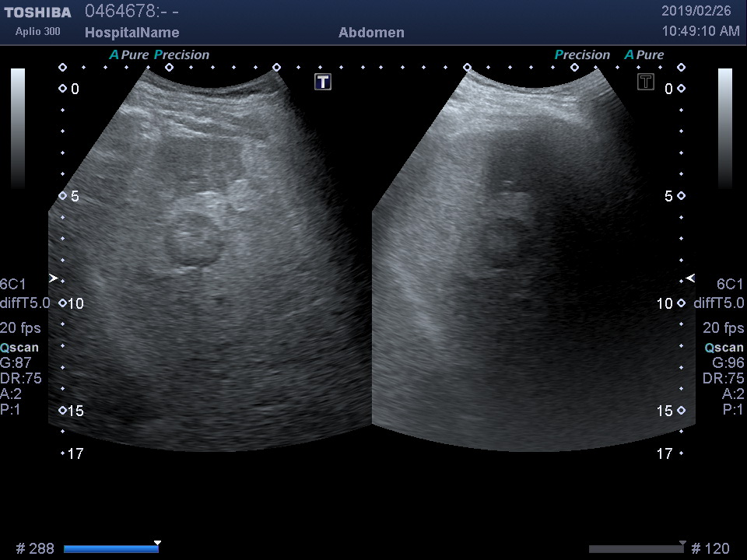This screenshot has width=747, height=560.
Task: Select the right focus position arrow marker
Action: (690, 278)
